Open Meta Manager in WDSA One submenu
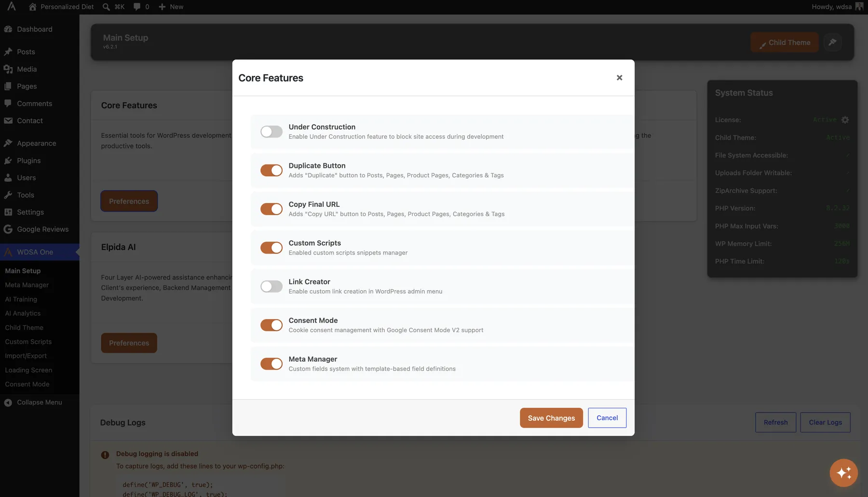 pos(27,285)
